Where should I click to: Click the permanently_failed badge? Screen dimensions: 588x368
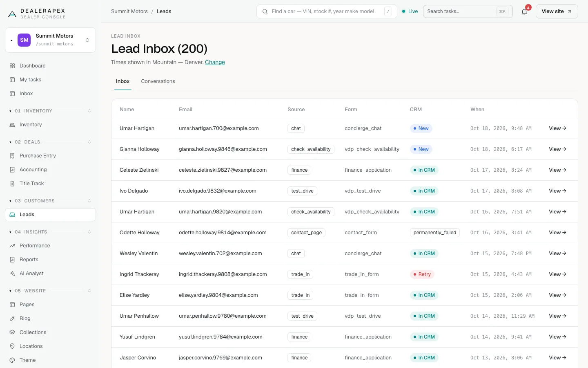pyautogui.click(x=435, y=233)
